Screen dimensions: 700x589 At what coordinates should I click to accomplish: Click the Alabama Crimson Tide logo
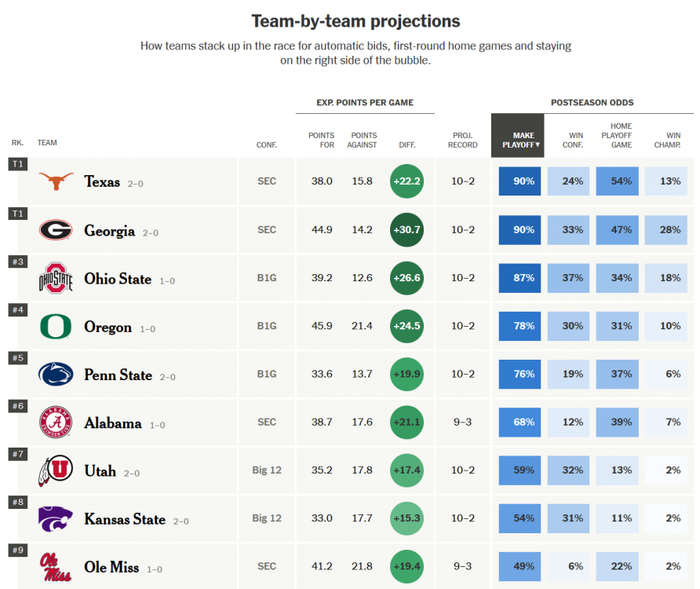(56, 423)
